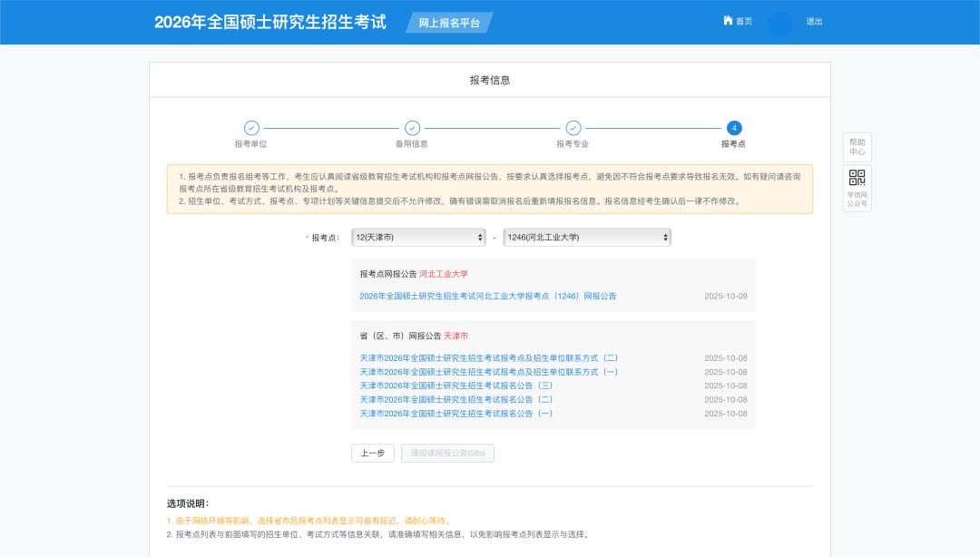Click the 报考专业 step checkmark icon
Viewport: 980px width, 557px height.
573,128
